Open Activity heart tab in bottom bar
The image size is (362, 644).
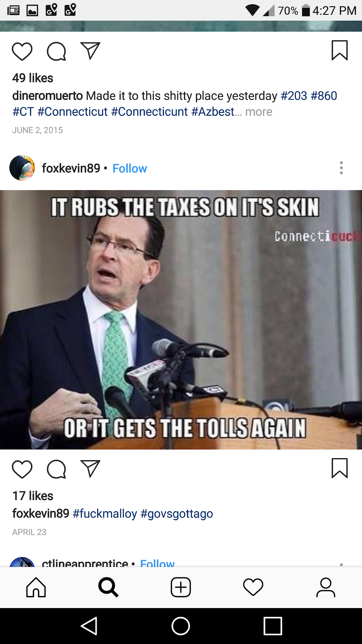[253, 587]
